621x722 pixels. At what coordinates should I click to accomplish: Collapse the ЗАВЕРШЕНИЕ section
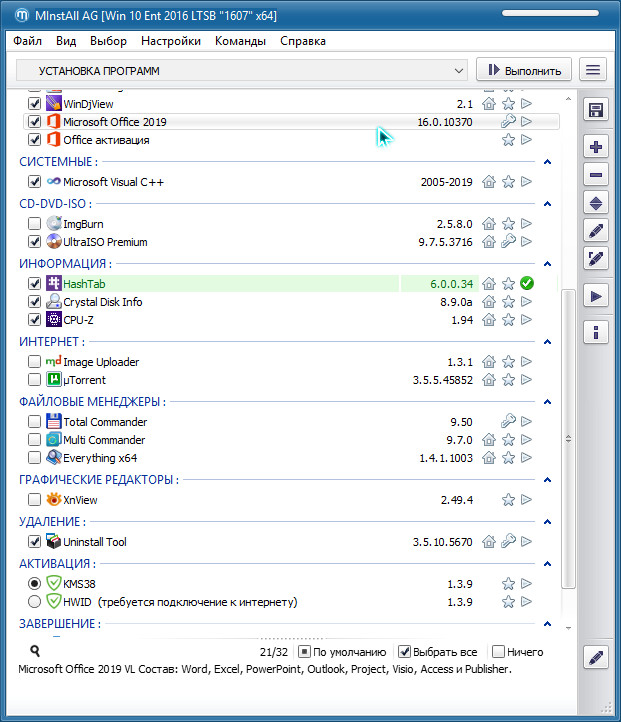pyautogui.click(x=547, y=624)
